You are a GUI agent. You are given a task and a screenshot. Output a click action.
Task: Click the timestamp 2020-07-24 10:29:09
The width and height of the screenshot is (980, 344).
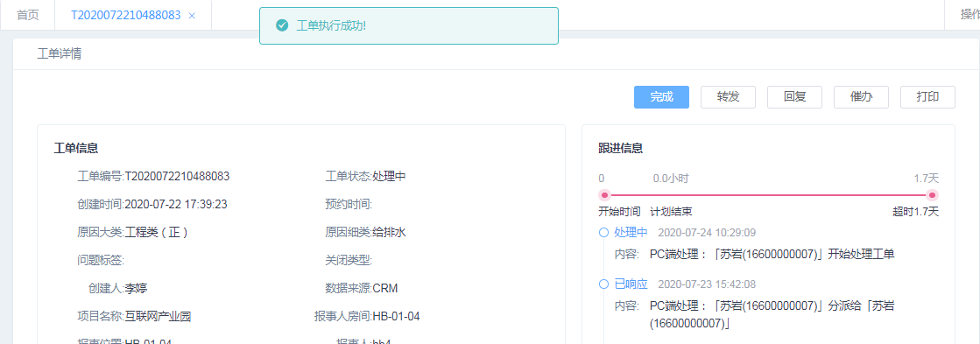pyautogui.click(x=707, y=233)
